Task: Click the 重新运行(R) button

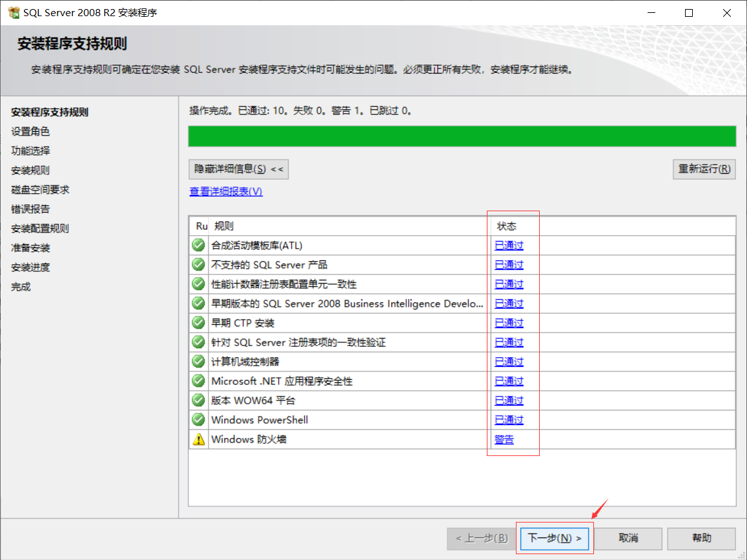Action: point(704,169)
